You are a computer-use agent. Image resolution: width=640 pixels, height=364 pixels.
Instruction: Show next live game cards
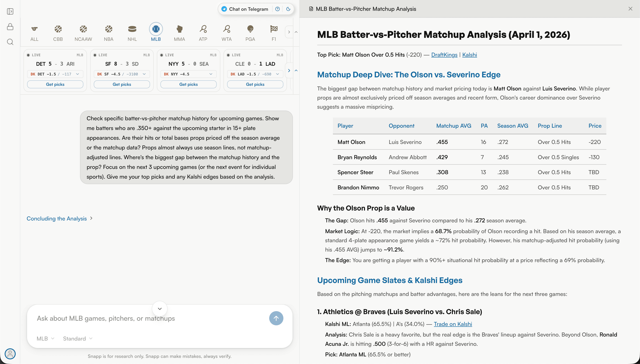[289, 71]
